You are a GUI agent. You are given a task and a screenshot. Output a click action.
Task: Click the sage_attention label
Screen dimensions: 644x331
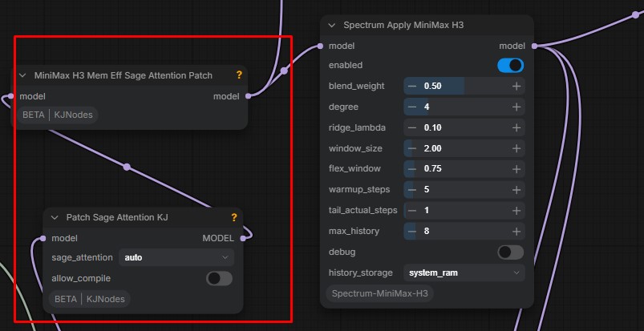[x=82, y=257]
